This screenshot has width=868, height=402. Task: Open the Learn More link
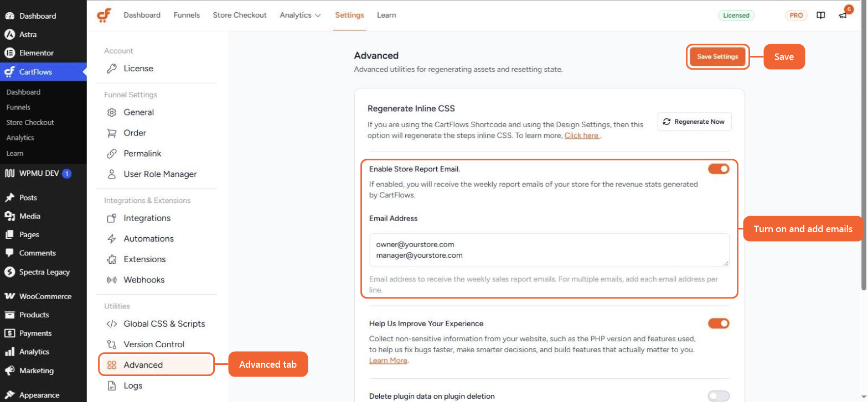(x=388, y=361)
